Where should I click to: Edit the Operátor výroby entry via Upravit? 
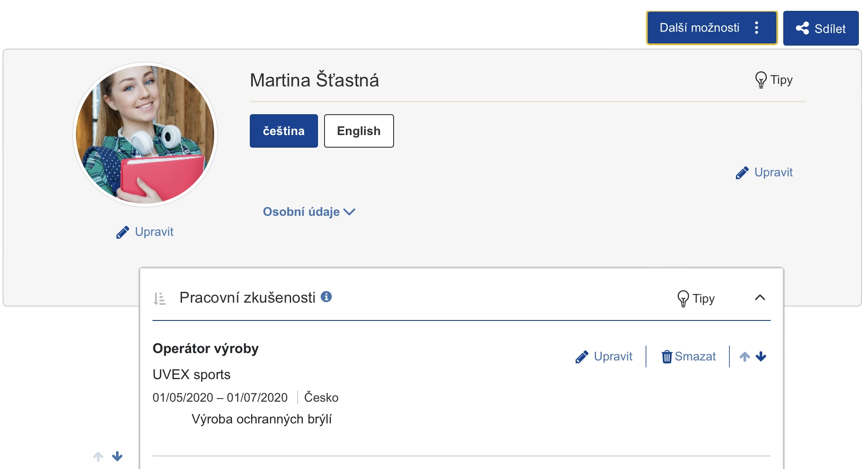click(x=604, y=357)
